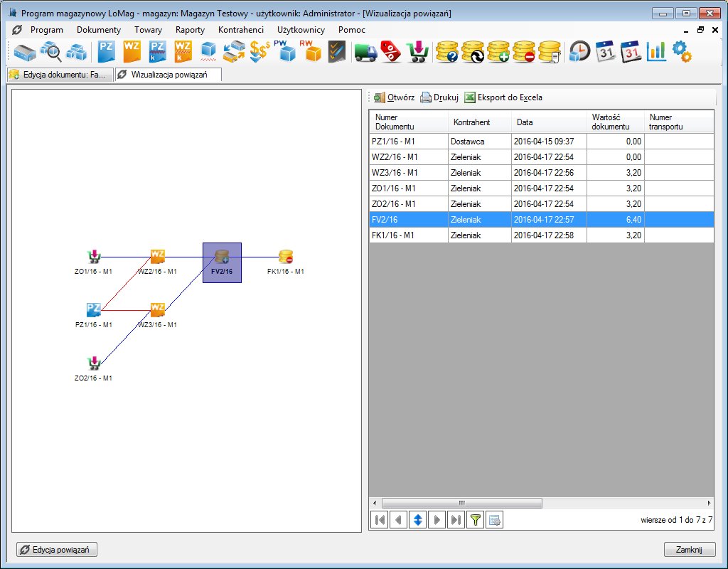Image resolution: width=728 pixels, height=569 pixels.
Task: Open the bar chart reports icon
Action: point(656,52)
